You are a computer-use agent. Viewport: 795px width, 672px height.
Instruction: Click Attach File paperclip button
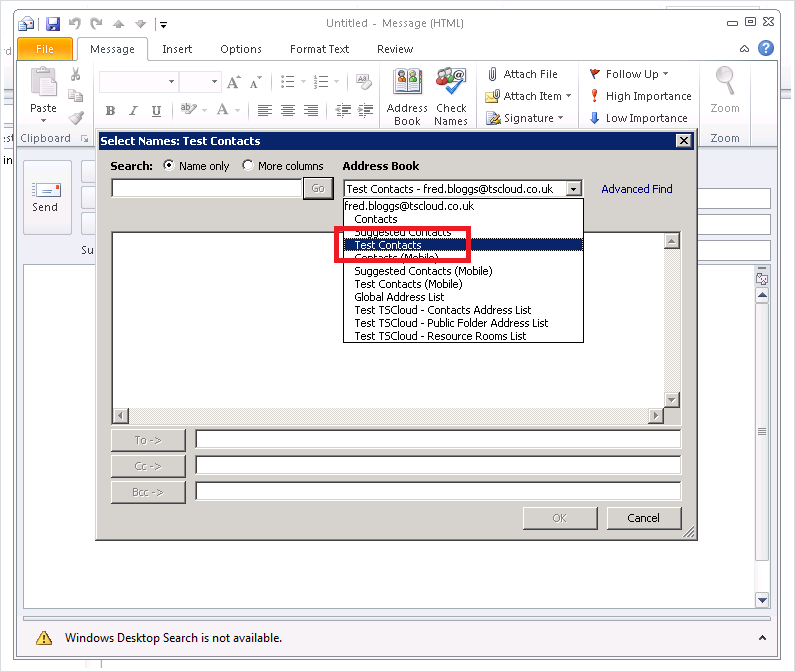[523, 74]
